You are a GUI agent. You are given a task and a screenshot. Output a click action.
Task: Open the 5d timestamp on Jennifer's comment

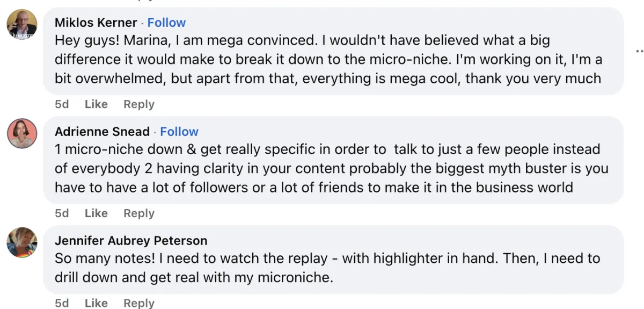click(62, 303)
